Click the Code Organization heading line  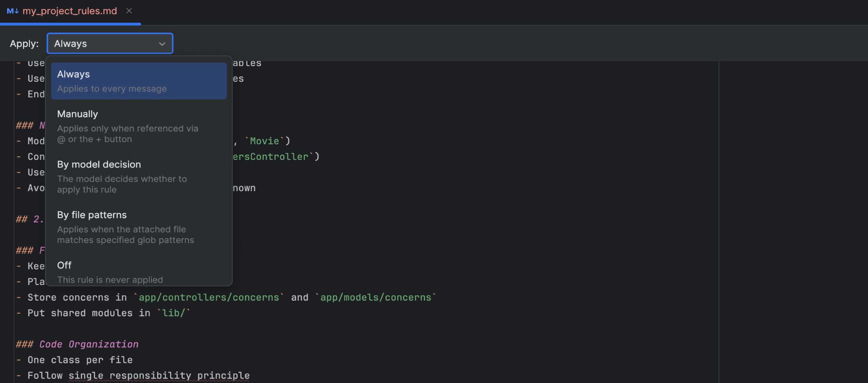point(89,344)
